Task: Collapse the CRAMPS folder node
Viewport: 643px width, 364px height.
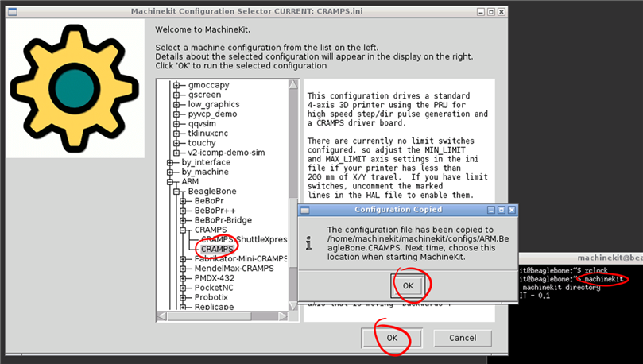Action: click(x=184, y=230)
